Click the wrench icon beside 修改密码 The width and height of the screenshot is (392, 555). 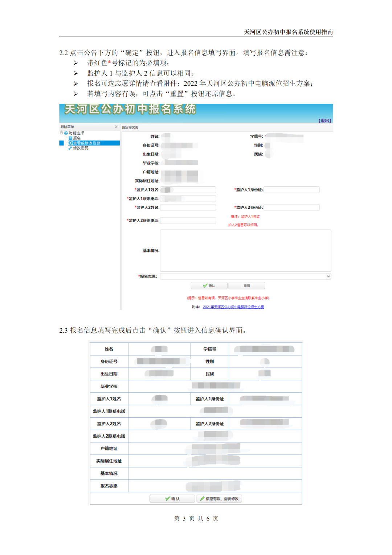[x=70, y=148]
